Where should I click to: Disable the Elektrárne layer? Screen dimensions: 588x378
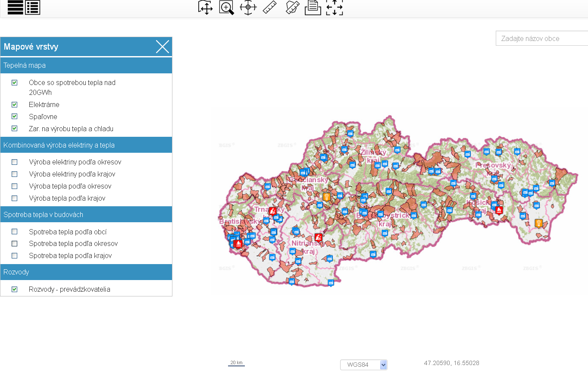coord(14,104)
